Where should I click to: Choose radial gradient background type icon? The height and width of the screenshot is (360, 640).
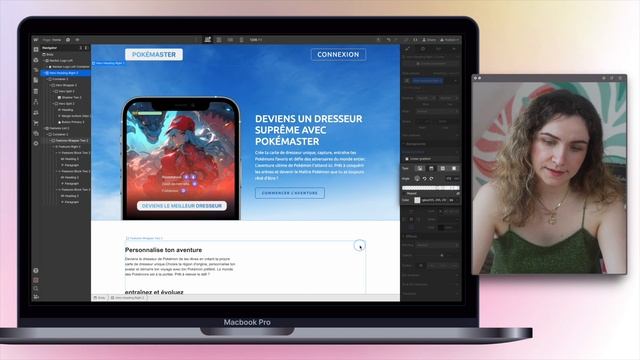pos(442,168)
